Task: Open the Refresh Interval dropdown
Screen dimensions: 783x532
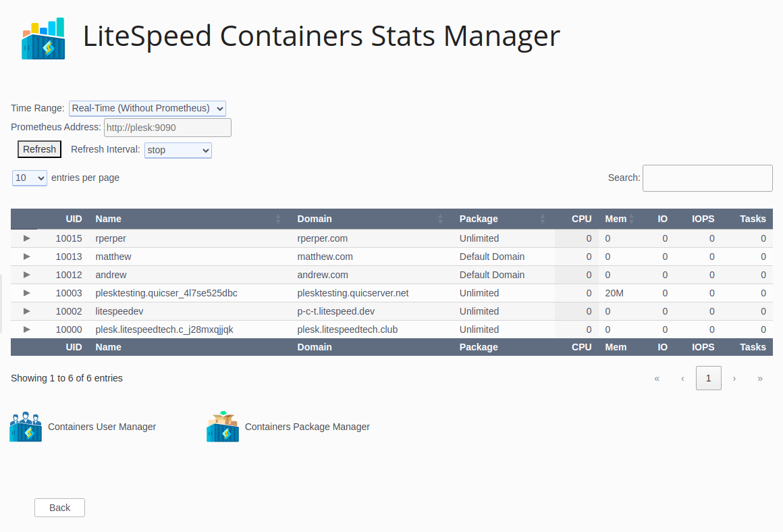Action: click(178, 150)
